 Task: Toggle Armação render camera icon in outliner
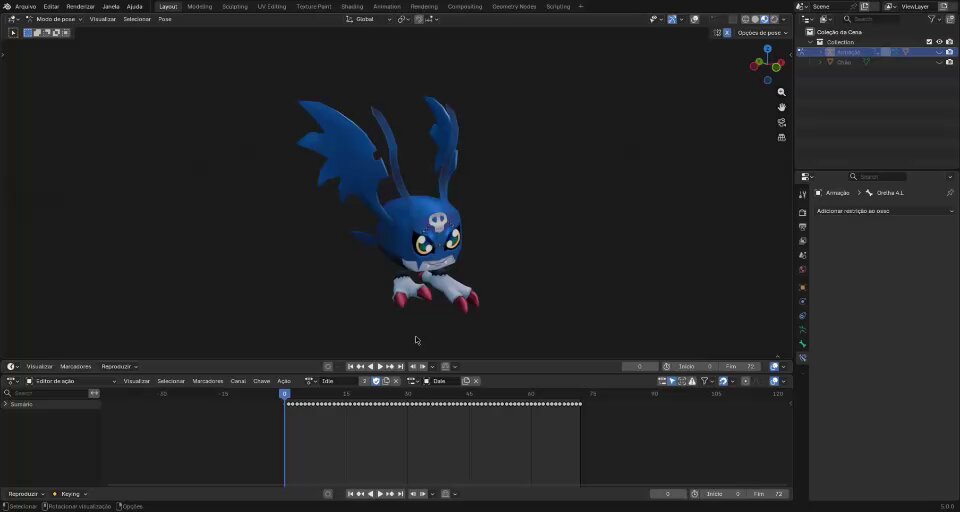click(x=950, y=52)
